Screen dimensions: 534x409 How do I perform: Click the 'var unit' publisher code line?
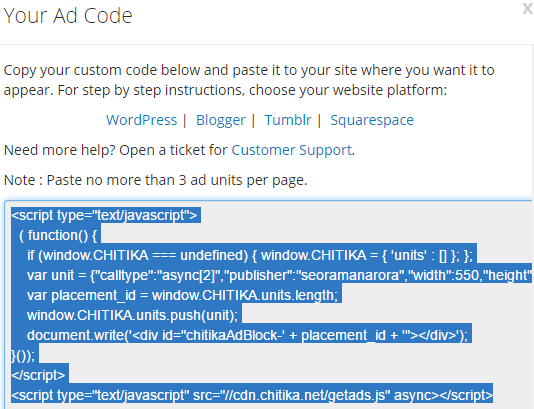tap(279, 275)
